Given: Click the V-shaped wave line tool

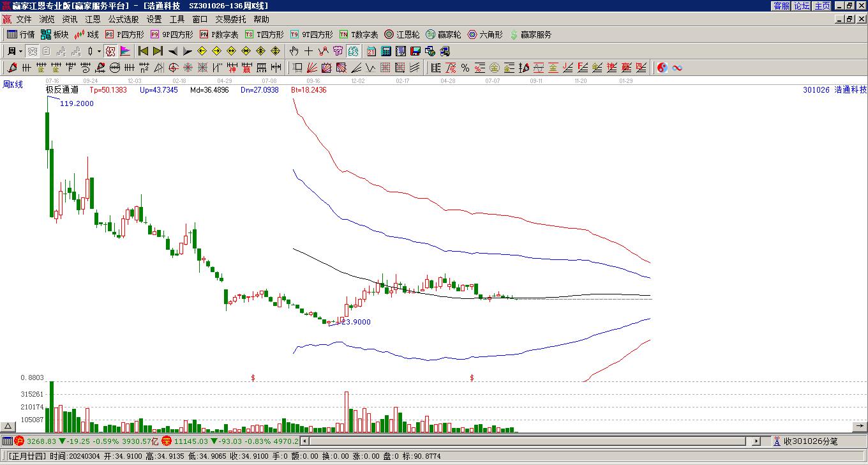Looking at the screenshot, I should click(x=371, y=68).
